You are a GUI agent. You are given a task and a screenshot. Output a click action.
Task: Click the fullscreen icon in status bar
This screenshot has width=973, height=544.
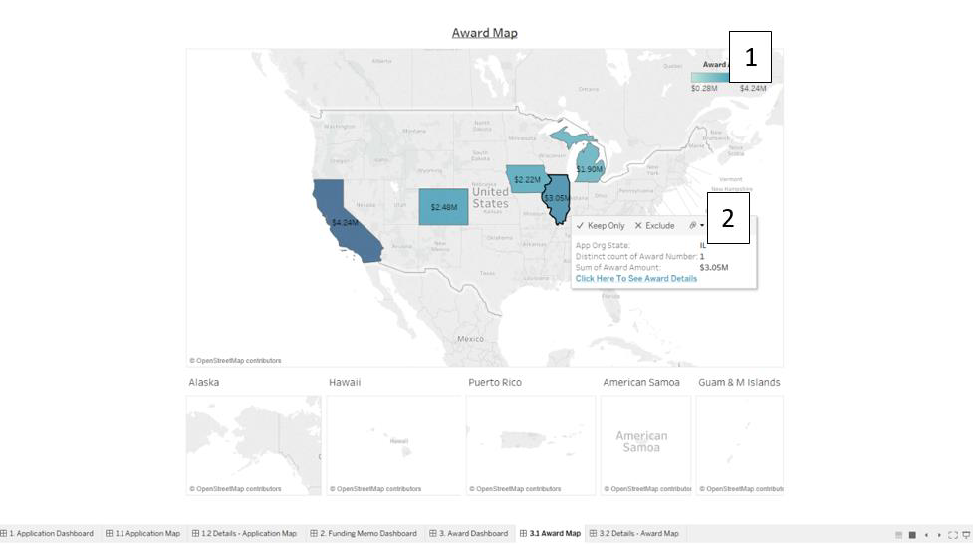coord(952,535)
